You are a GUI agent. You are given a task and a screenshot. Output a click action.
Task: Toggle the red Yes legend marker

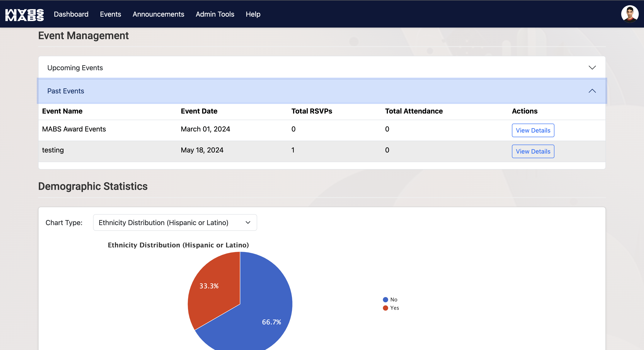385,308
